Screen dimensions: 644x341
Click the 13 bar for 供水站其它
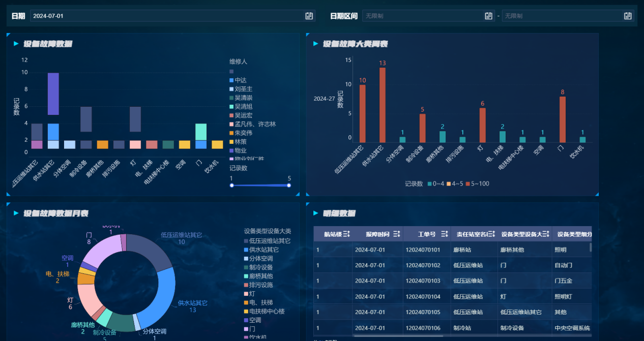point(382,105)
